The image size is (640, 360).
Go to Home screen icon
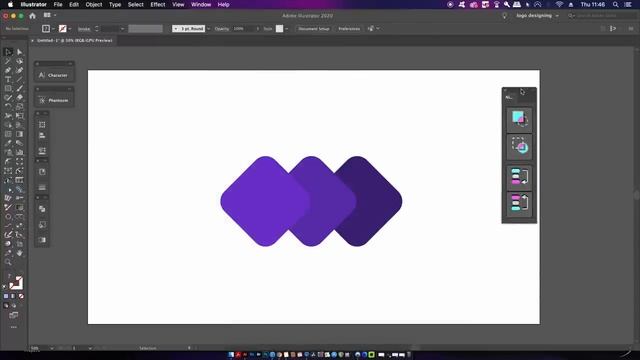point(32,16)
